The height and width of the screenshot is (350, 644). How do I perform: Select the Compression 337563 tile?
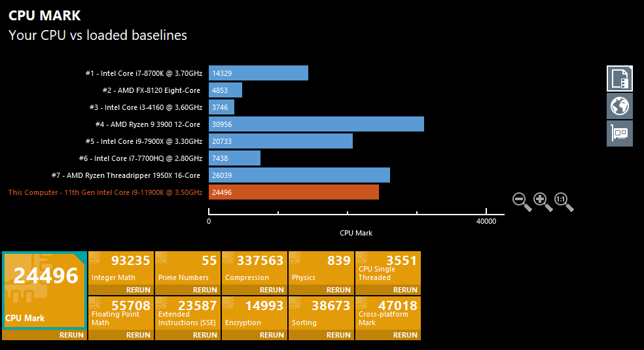(x=255, y=268)
